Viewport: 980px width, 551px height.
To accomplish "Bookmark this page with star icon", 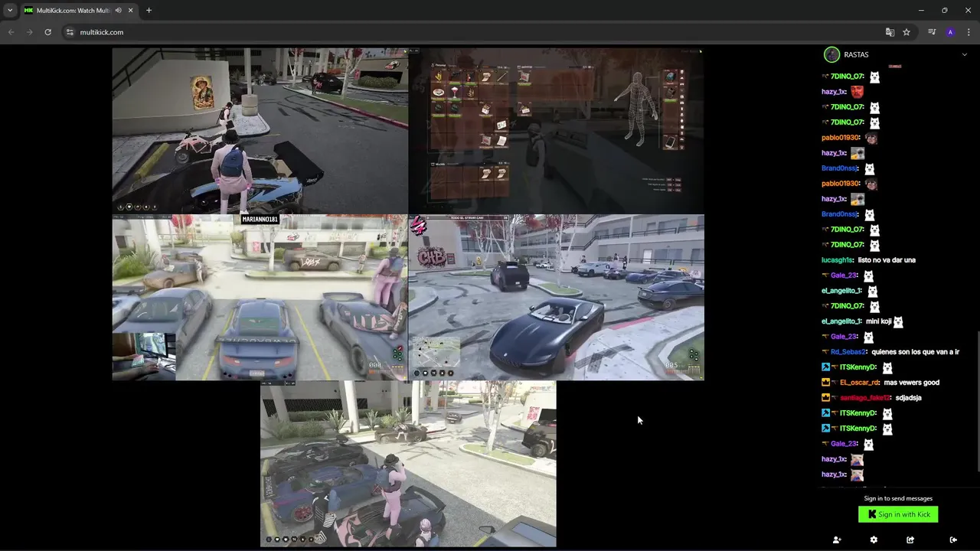I will [906, 32].
